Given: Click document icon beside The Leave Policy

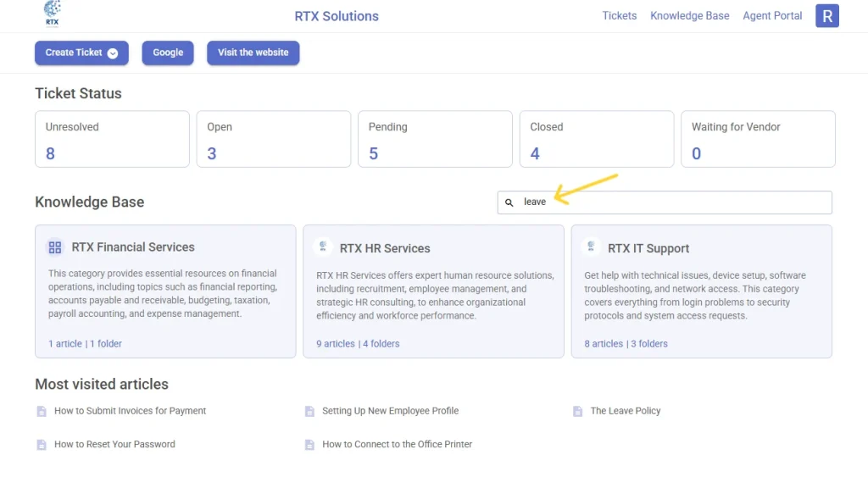Looking at the screenshot, I should [x=577, y=411].
